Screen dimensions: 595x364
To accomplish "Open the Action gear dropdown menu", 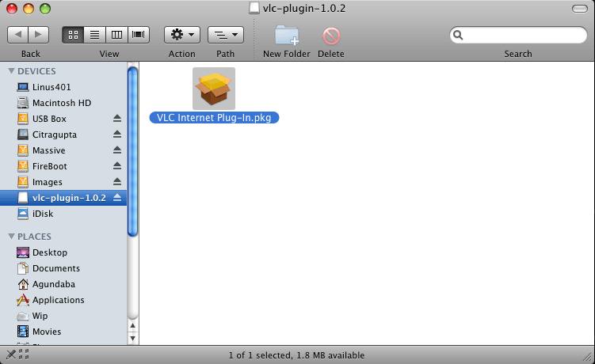I will pos(181,35).
